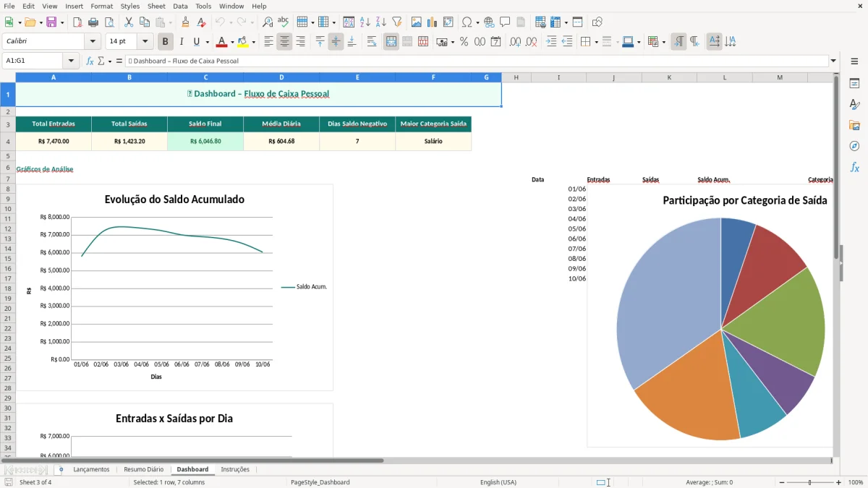
Task: Switch to the Resumo Diário sheet tab
Action: pos(143,469)
